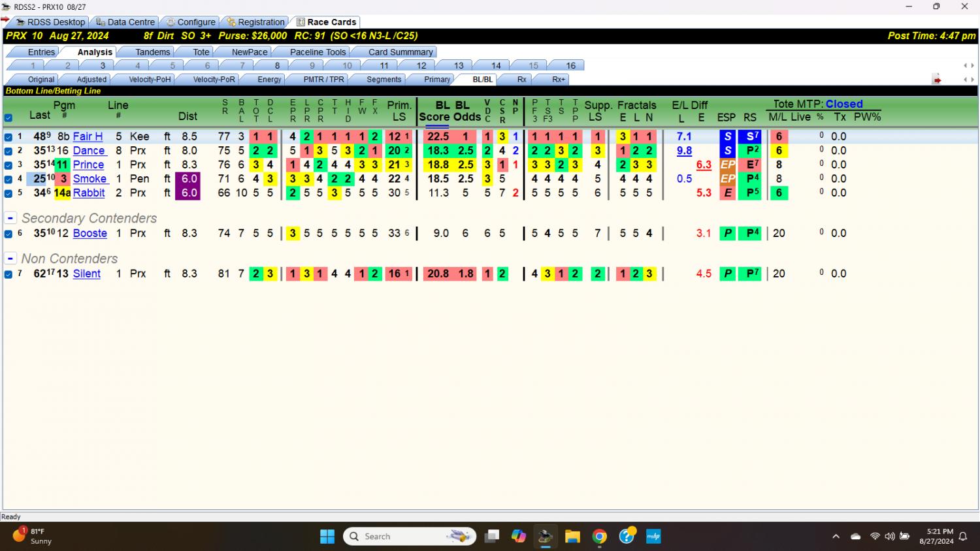Collapse the Non Contenders group
This screenshot has width=980, height=551.
point(10,259)
